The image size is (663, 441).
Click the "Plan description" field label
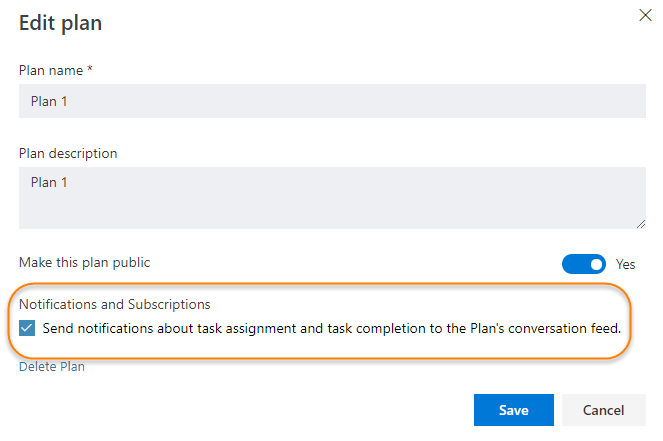[x=68, y=153]
